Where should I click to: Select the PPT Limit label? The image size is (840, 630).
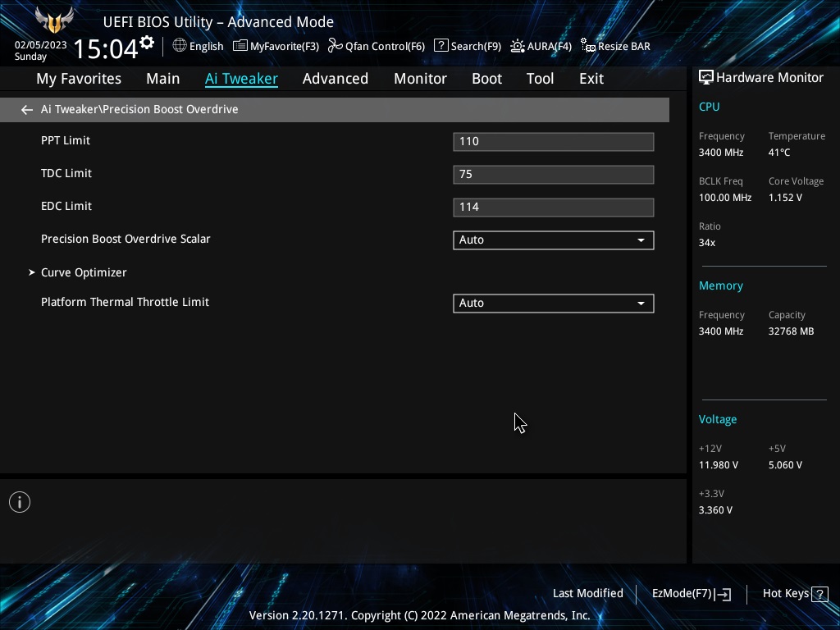tap(66, 140)
